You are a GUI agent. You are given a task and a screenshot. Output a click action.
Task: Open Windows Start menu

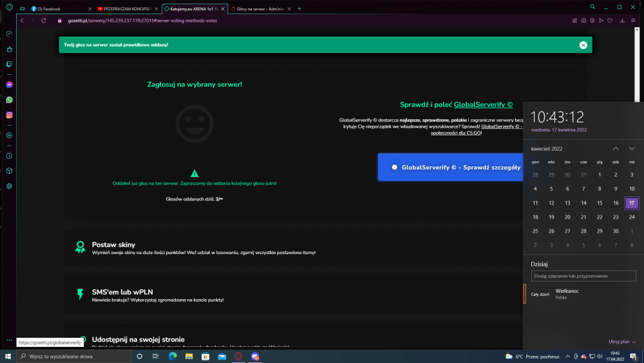pyautogui.click(x=8, y=357)
